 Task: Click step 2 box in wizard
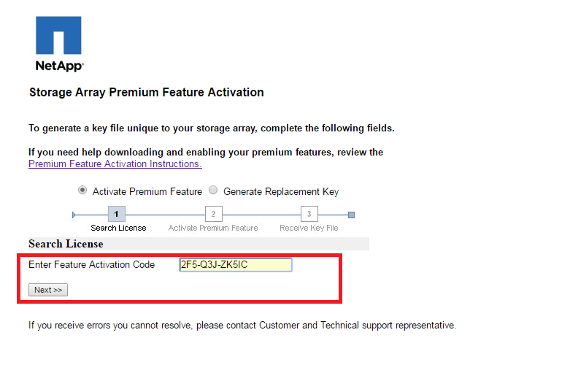tap(213, 214)
